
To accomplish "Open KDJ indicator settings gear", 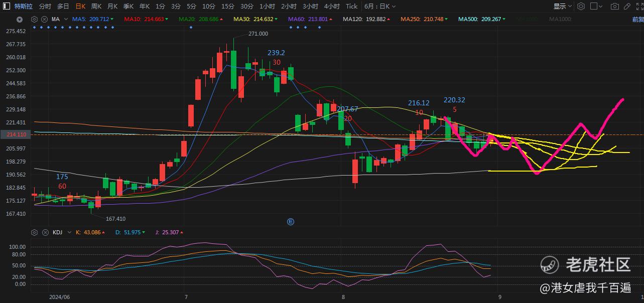I will pyautogui.click(x=35, y=233).
